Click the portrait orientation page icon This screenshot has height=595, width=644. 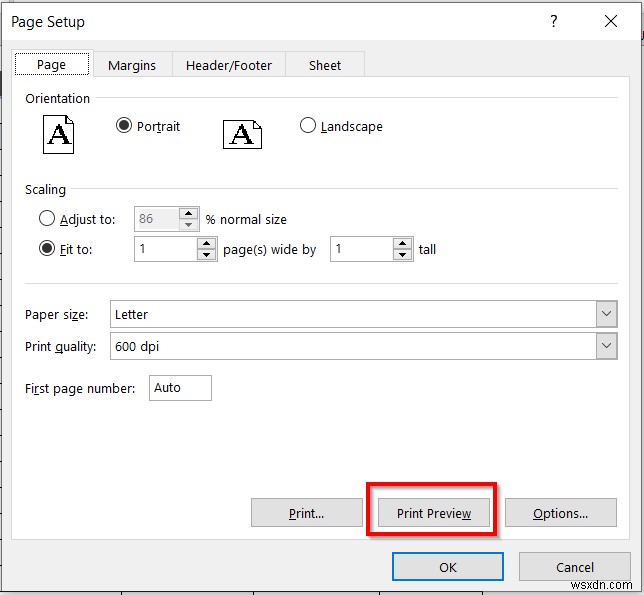pos(58,135)
